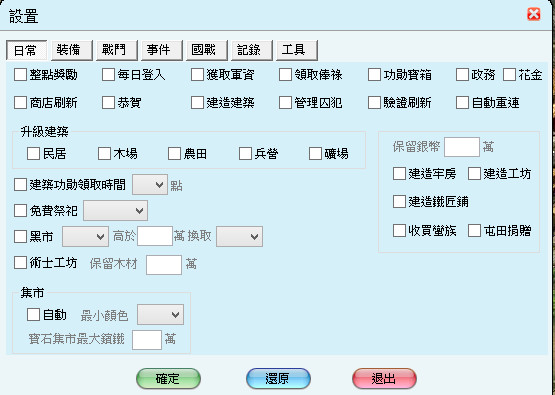Viewport: 555px width, 395px height.
Task: Open the 換取 dropdown
Action: pos(240,236)
